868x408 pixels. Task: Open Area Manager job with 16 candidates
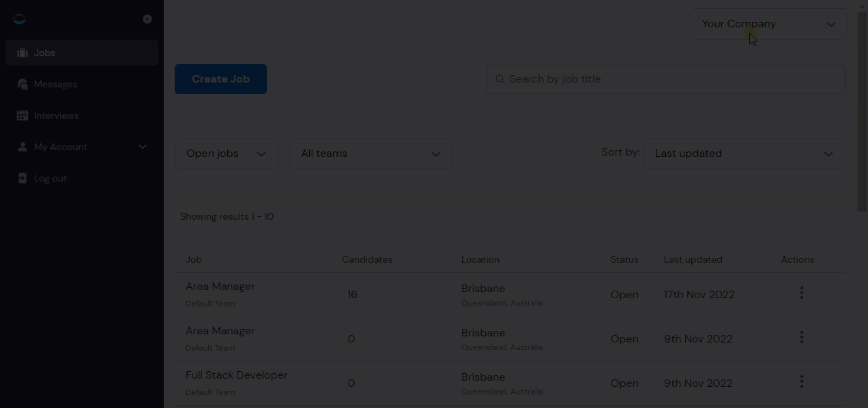[220, 287]
